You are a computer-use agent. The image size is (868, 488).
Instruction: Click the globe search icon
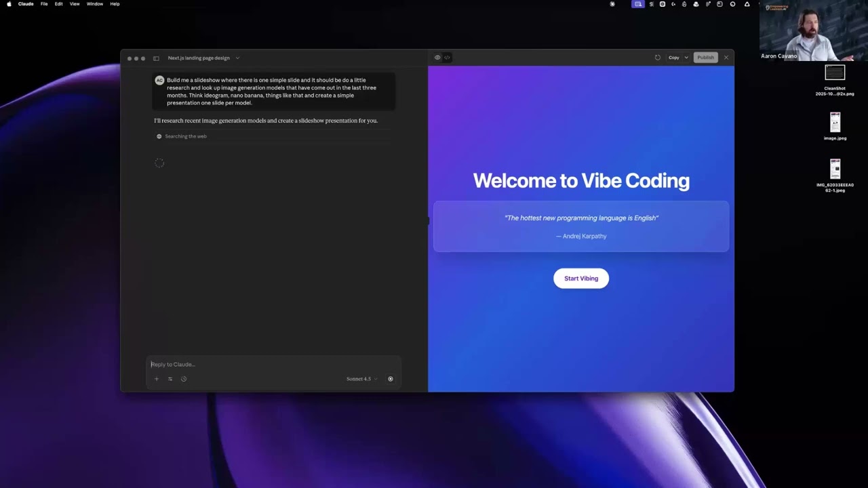click(x=159, y=136)
